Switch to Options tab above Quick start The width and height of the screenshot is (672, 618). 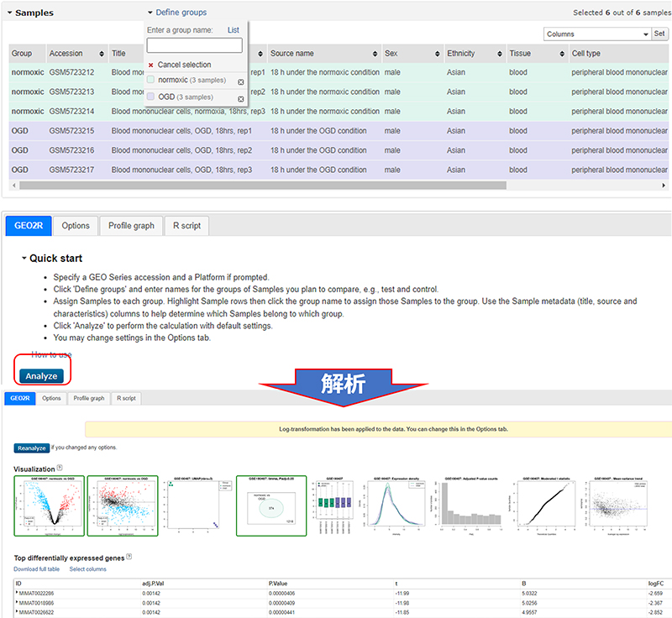tap(76, 226)
